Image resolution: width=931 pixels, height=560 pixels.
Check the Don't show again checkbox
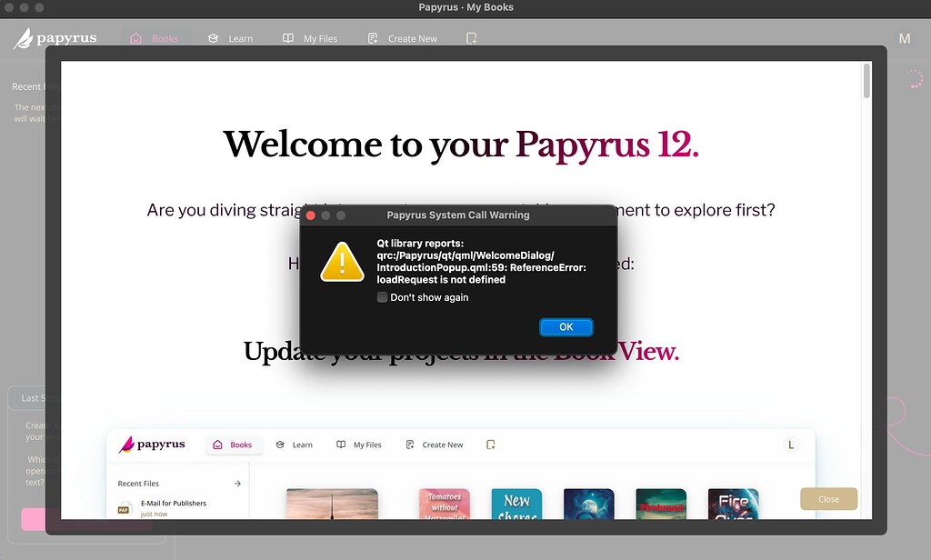(383, 296)
